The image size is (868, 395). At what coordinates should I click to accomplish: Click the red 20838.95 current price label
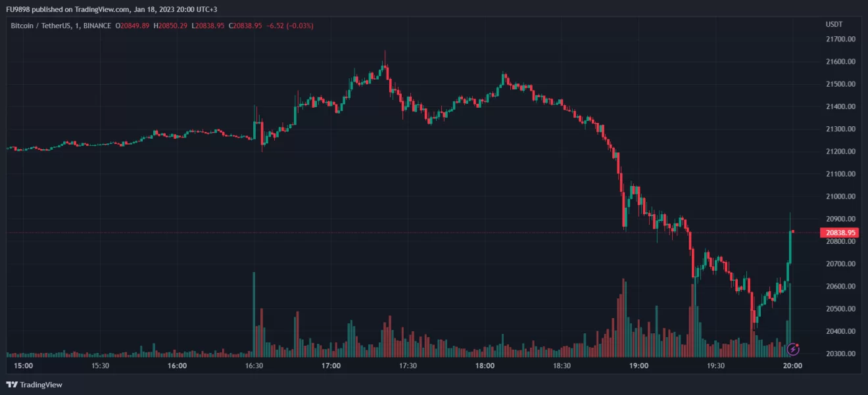tap(839, 233)
